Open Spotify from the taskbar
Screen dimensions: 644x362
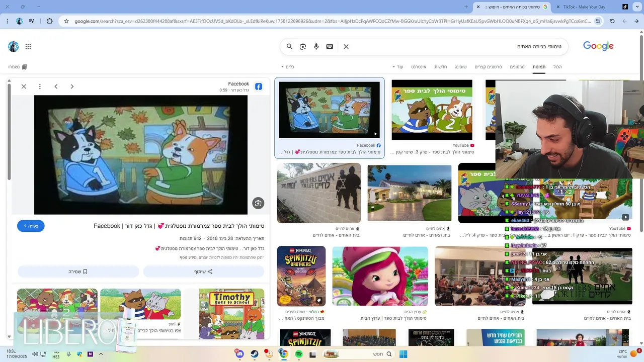pyautogui.click(x=298, y=354)
